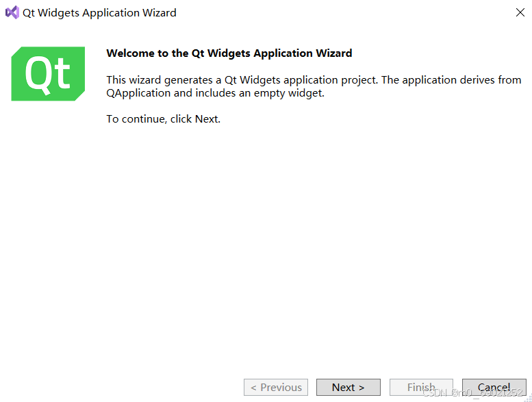Close the wizard with the X button
This screenshot has width=532, height=402.
tap(520, 12)
